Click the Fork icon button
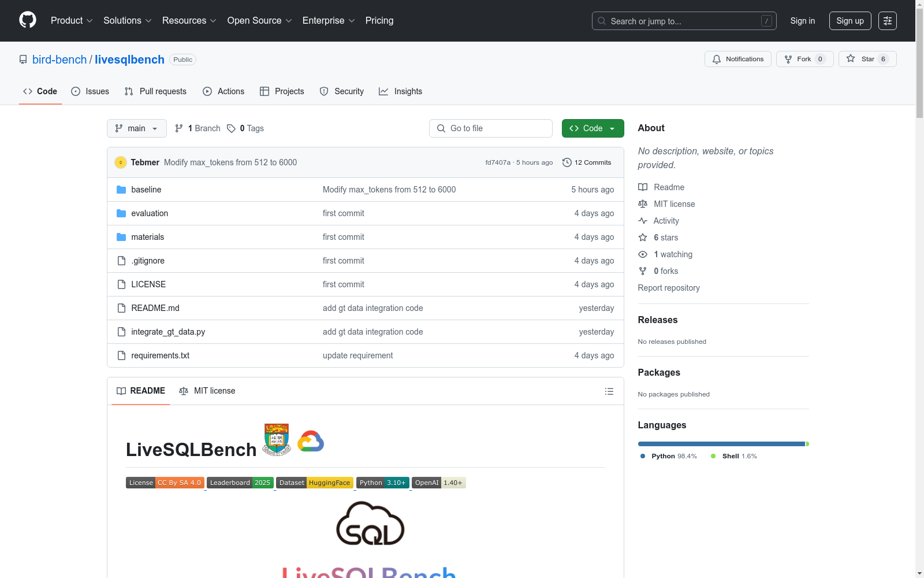 (x=804, y=59)
